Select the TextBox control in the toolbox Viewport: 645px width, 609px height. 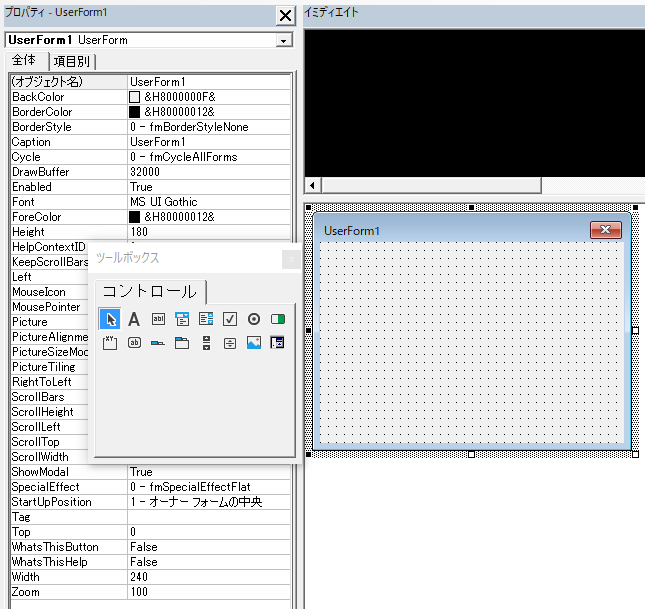[158, 319]
